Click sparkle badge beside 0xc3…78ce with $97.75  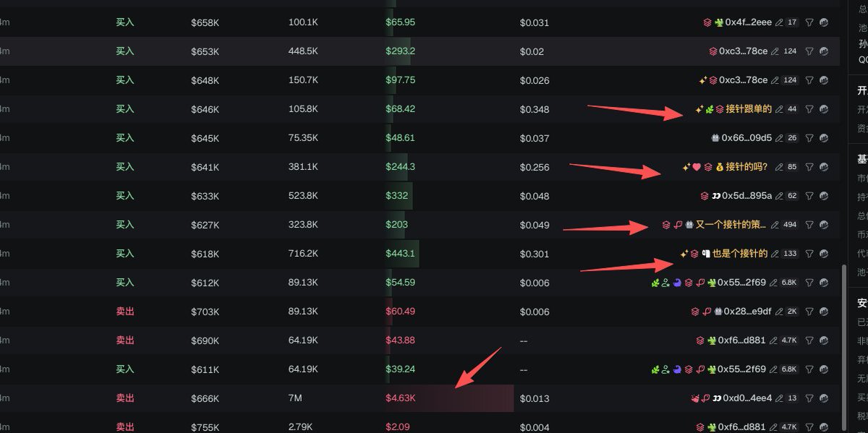pos(702,80)
